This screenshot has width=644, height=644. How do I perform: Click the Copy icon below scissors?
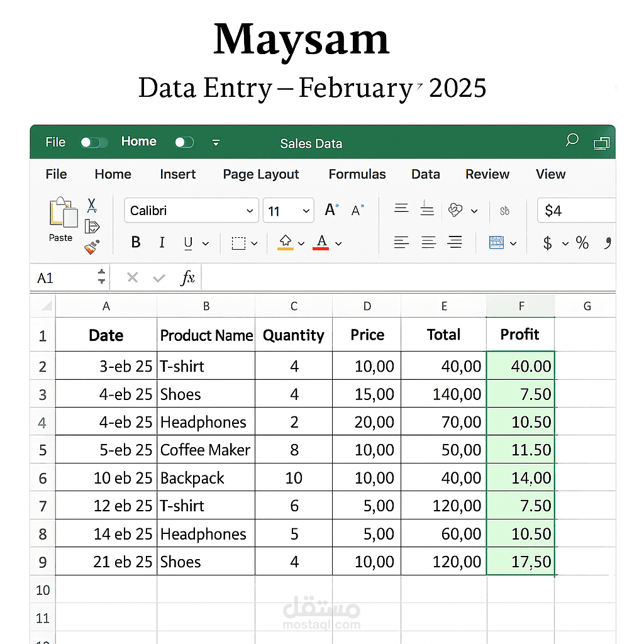pyautogui.click(x=92, y=226)
